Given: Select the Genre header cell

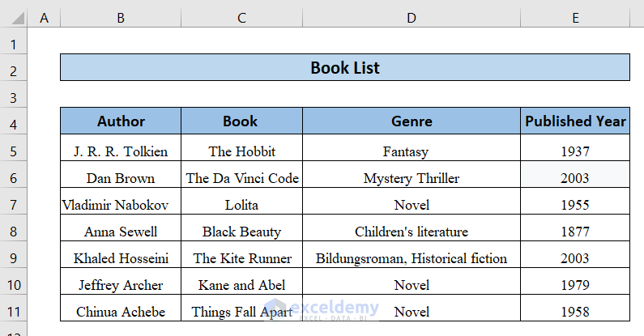Looking at the screenshot, I should [x=412, y=121].
